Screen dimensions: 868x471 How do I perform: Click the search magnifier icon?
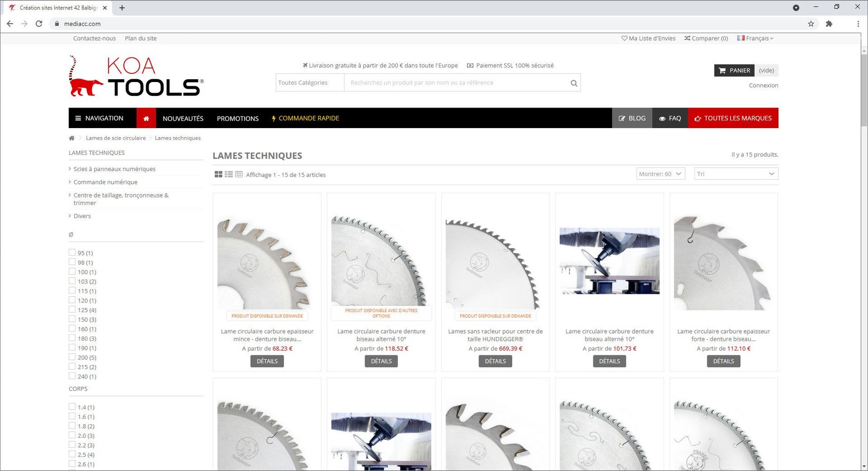click(x=574, y=83)
